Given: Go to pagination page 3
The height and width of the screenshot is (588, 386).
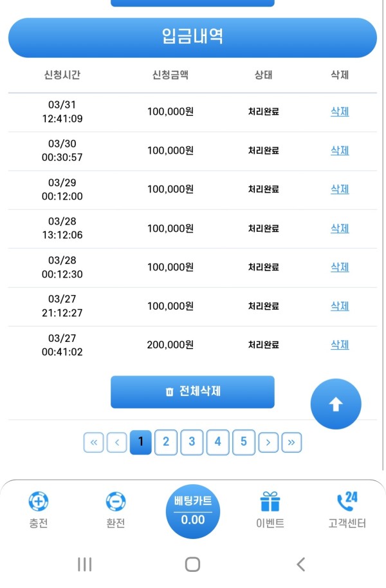Looking at the screenshot, I should point(192,442).
